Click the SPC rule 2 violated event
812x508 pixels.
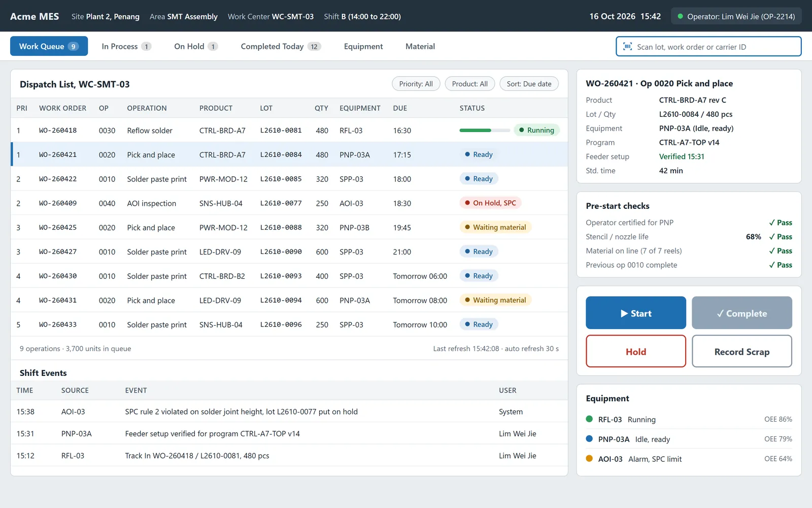[x=289, y=411]
